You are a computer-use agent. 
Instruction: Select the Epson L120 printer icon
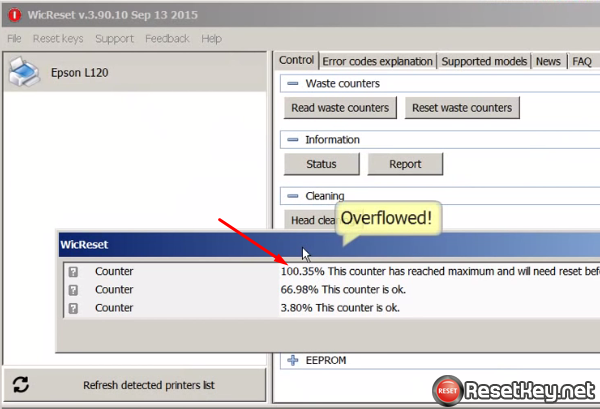click(x=24, y=72)
